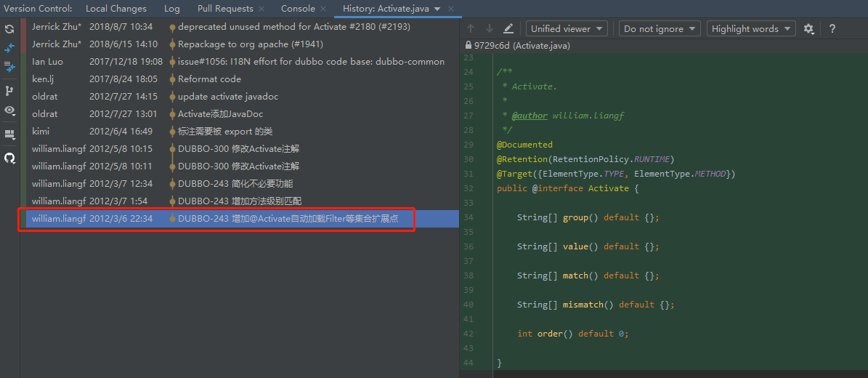Close the Pull Requests tab
The height and width of the screenshot is (378, 868).
[x=261, y=9]
